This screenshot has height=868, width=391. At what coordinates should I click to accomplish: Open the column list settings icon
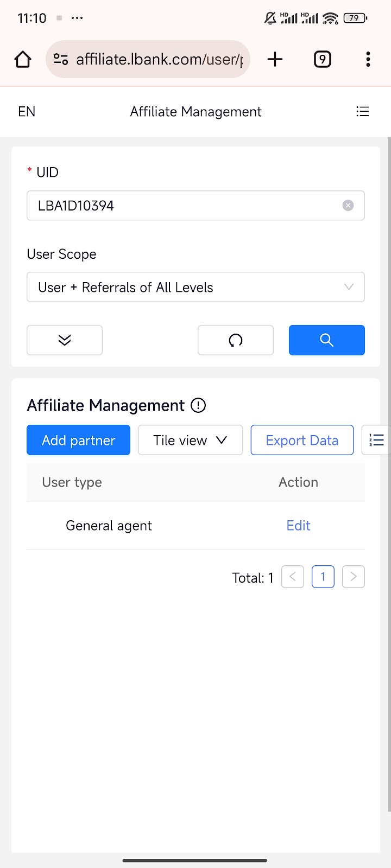coord(376,440)
